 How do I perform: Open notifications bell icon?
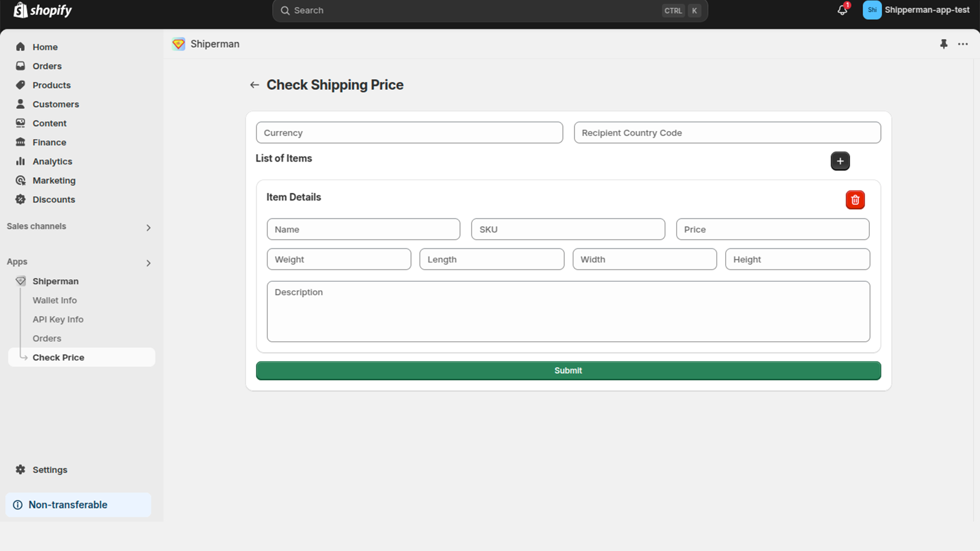[x=842, y=10]
